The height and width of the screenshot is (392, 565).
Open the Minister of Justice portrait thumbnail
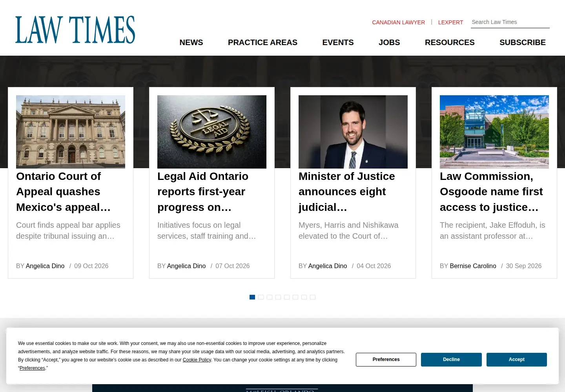coord(353,132)
